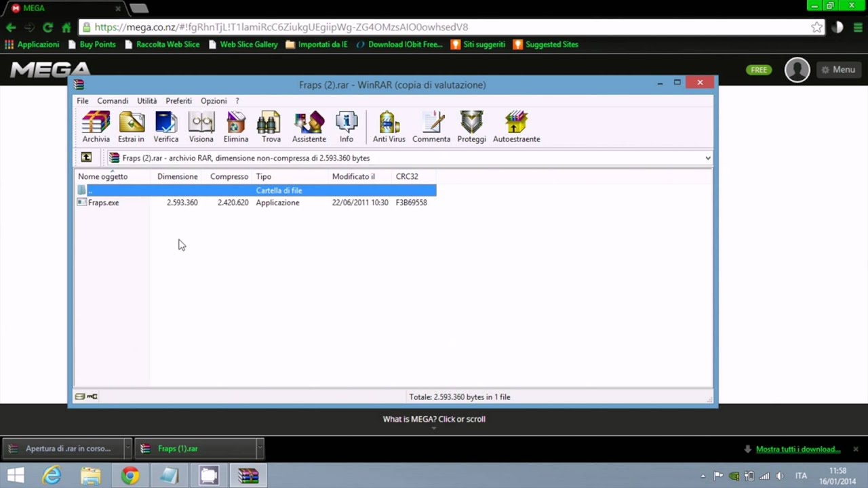Click Mostra tutti i download link

point(798,449)
